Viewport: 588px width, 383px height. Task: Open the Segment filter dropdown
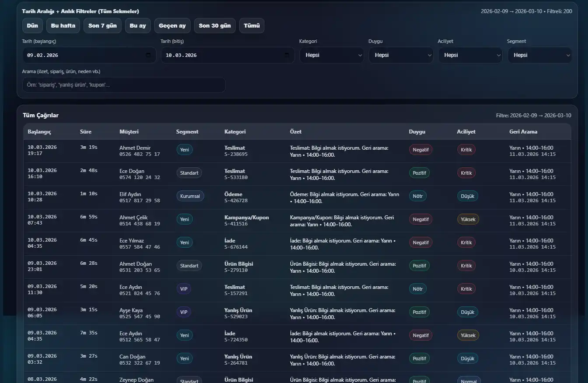(x=539, y=55)
